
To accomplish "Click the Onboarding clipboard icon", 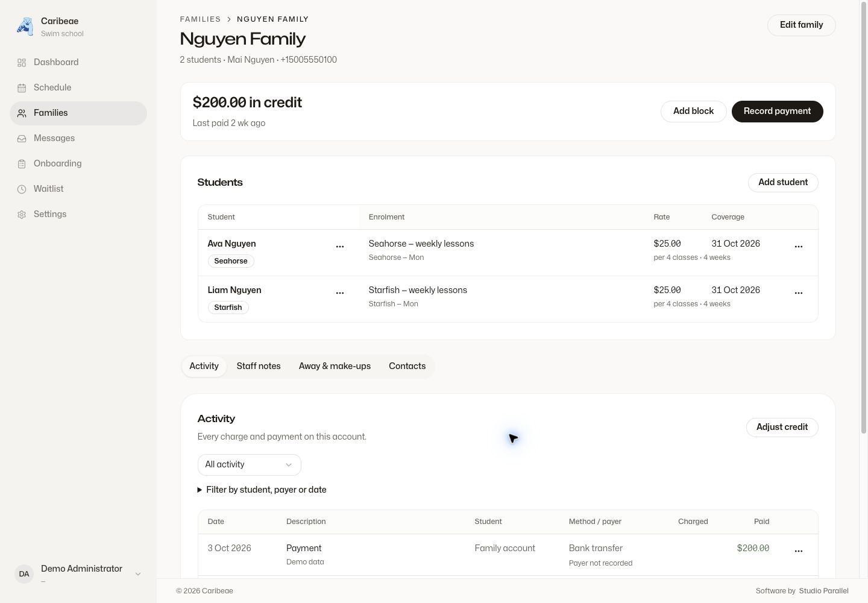I will [22, 164].
